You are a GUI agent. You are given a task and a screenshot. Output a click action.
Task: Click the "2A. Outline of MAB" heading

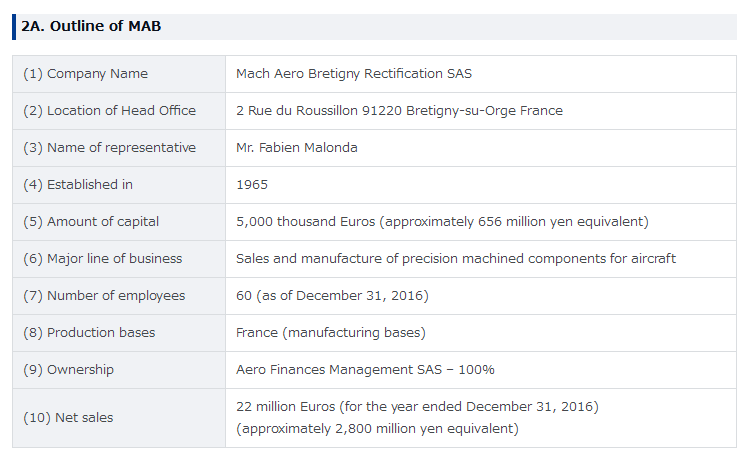[x=91, y=26]
